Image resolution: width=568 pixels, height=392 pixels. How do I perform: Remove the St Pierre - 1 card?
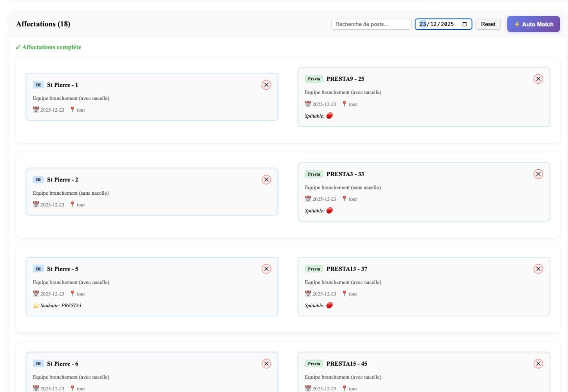pyautogui.click(x=266, y=85)
